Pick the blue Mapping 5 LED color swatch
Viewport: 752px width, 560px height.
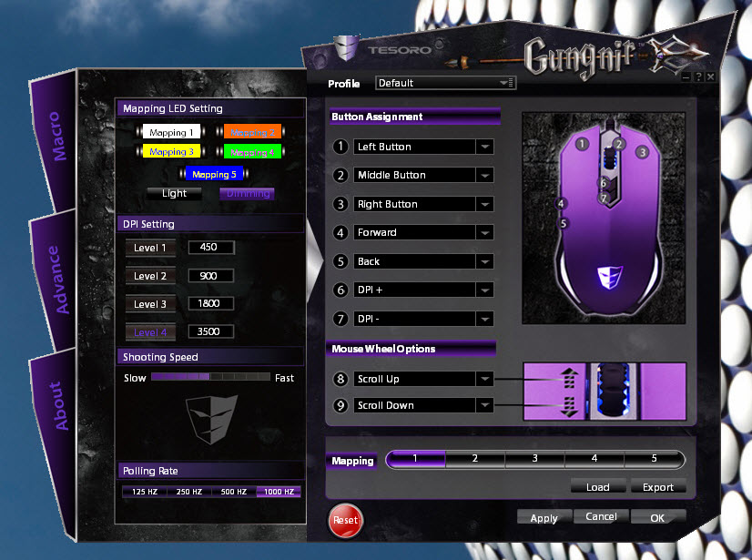pos(214,174)
